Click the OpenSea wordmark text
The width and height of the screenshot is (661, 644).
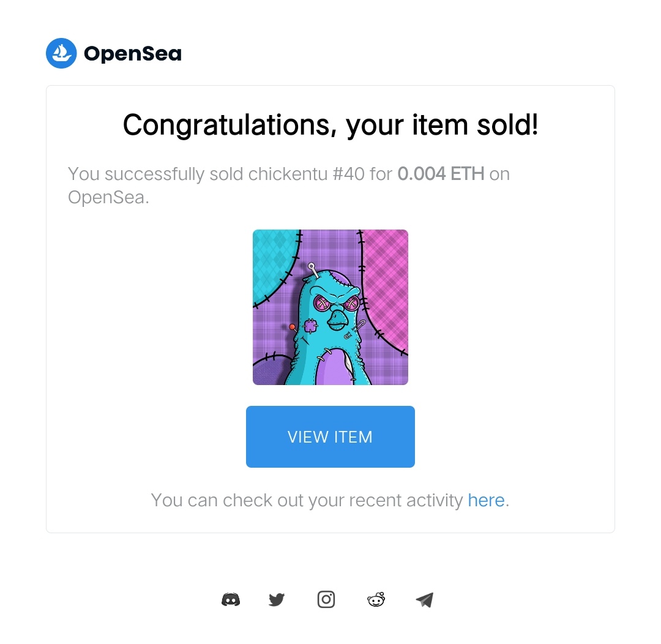pos(133,53)
